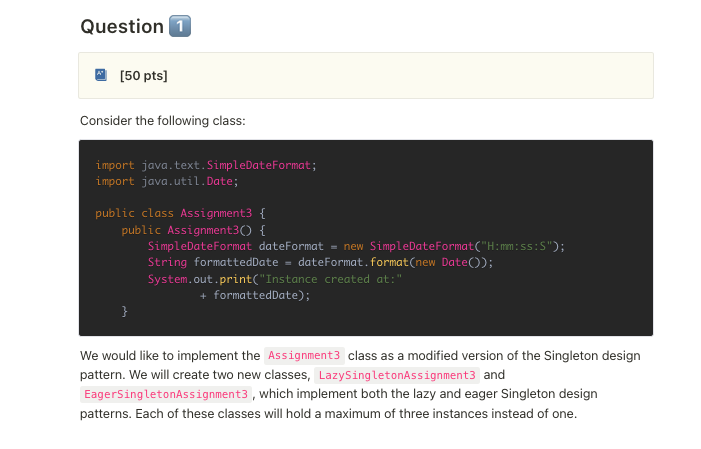Click the 'System.out.print' code line
Image resolution: width=701 pixels, height=449 pixels.
(x=275, y=279)
